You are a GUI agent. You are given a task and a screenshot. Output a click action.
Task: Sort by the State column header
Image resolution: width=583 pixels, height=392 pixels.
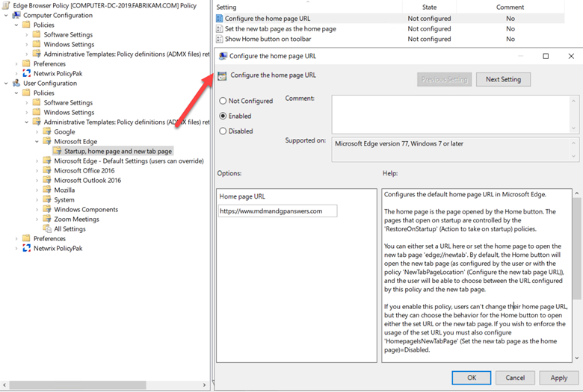point(429,7)
